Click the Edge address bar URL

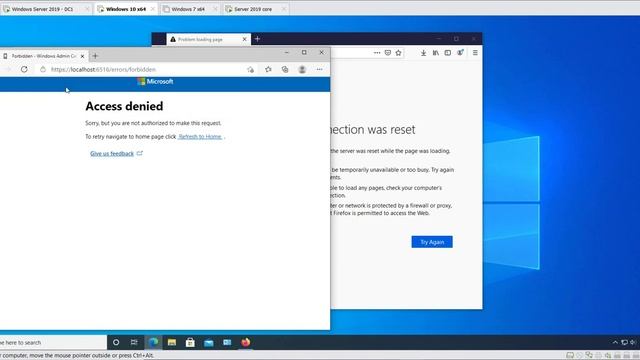click(x=103, y=69)
